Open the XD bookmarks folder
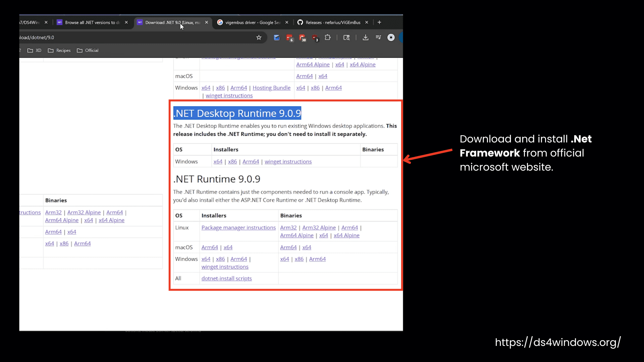Screen dimensions: 644x362 pos(34,51)
